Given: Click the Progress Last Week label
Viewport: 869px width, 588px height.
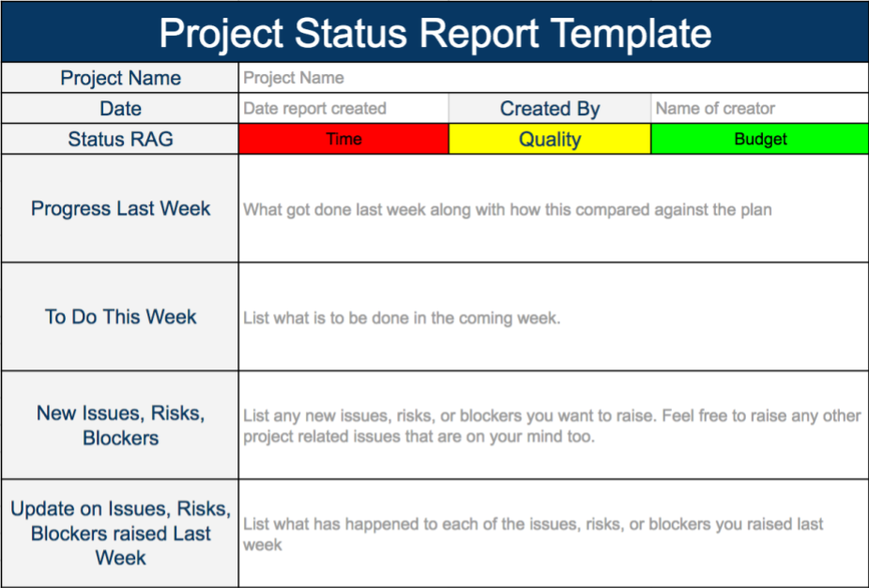Looking at the screenshot, I should 120,208.
